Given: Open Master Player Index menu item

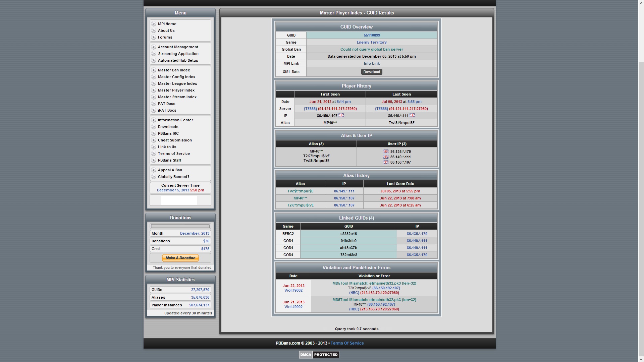Looking at the screenshot, I should (x=176, y=90).
